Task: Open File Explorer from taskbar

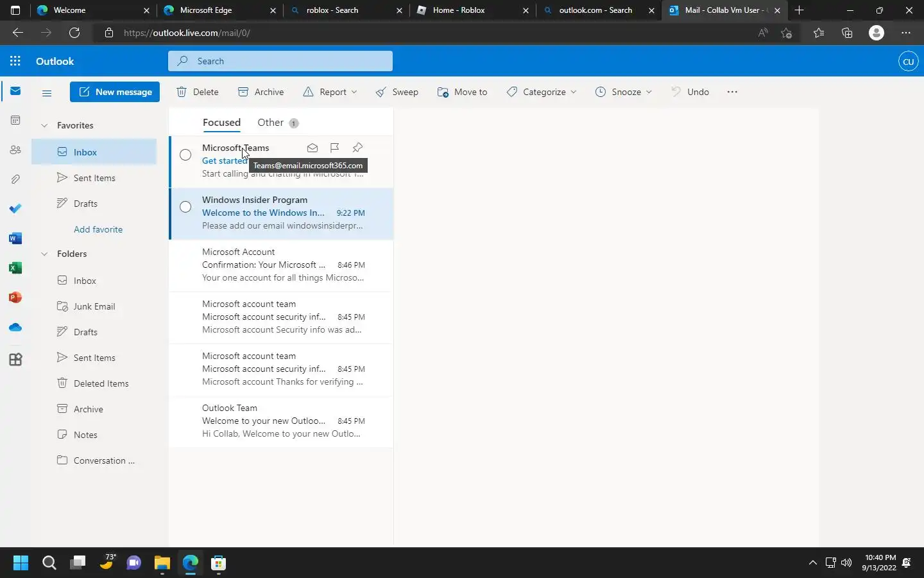Action: pos(162,563)
